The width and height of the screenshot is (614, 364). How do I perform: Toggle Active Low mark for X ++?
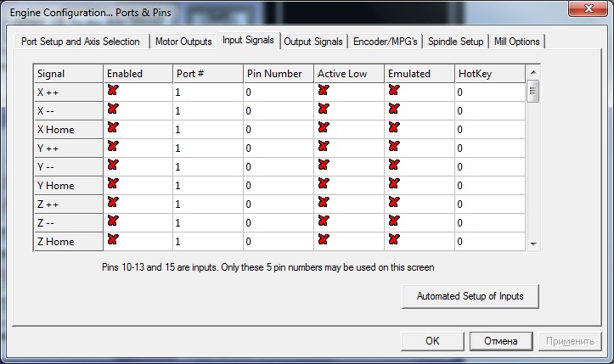click(x=324, y=91)
